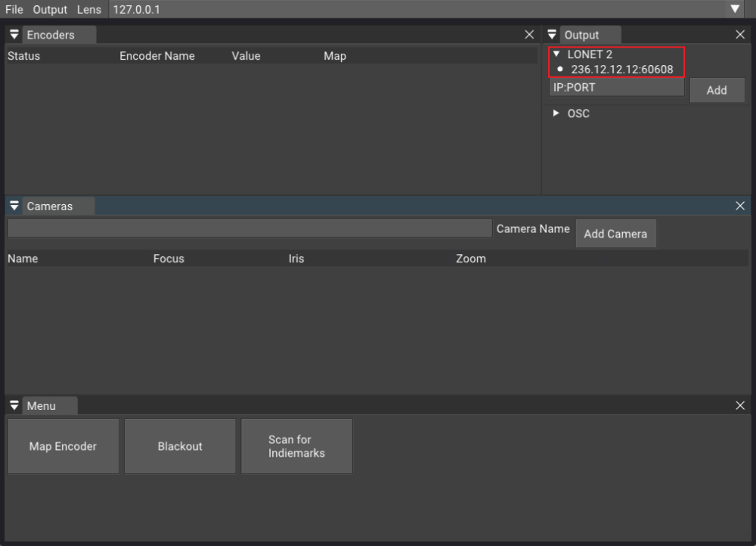Open the File menu
The width and height of the screenshot is (756, 546).
pyautogui.click(x=14, y=10)
